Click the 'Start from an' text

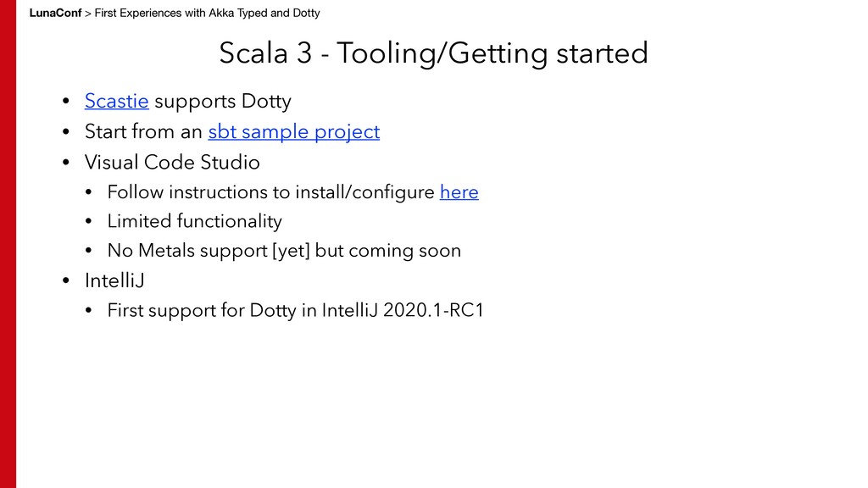tap(143, 131)
